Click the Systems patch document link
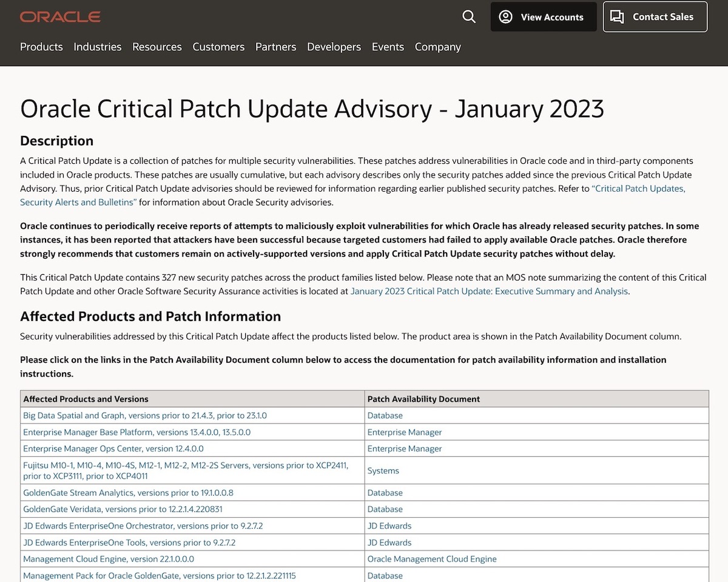 [x=383, y=470]
